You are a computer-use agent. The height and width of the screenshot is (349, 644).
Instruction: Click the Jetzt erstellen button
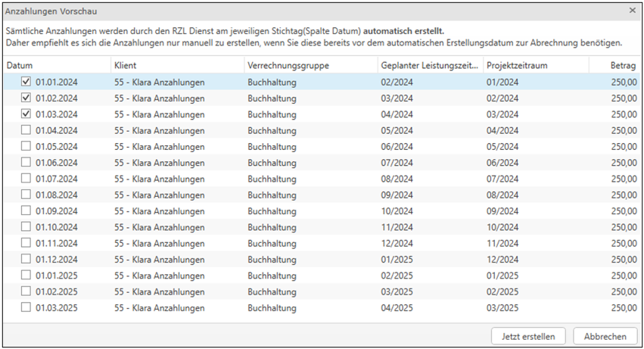click(x=528, y=336)
